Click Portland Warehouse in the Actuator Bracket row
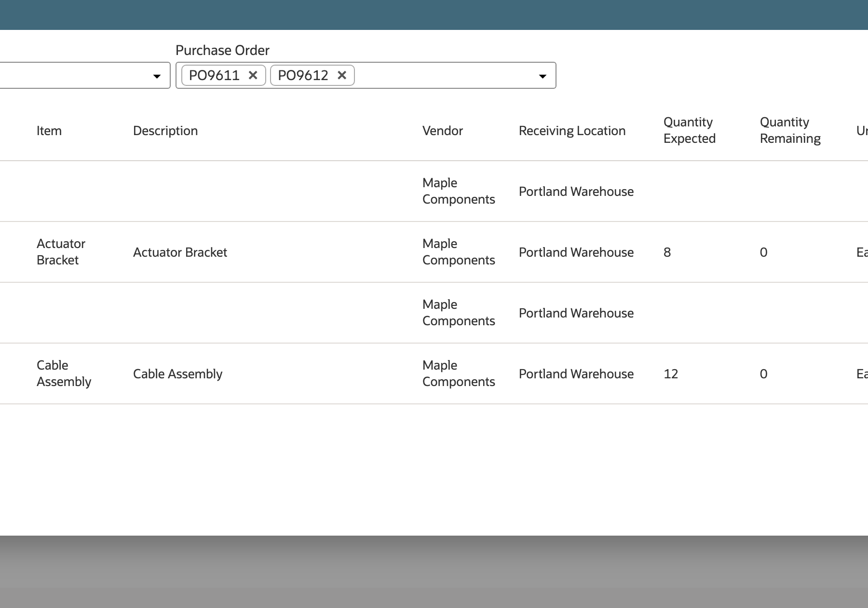This screenshot has width=868, height=608. click(x=576, y=252)
